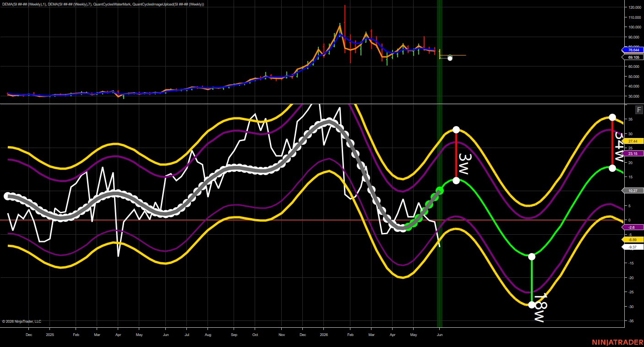
Task: Select the blue 76.644 price marker
Action: tap(632, 50)
